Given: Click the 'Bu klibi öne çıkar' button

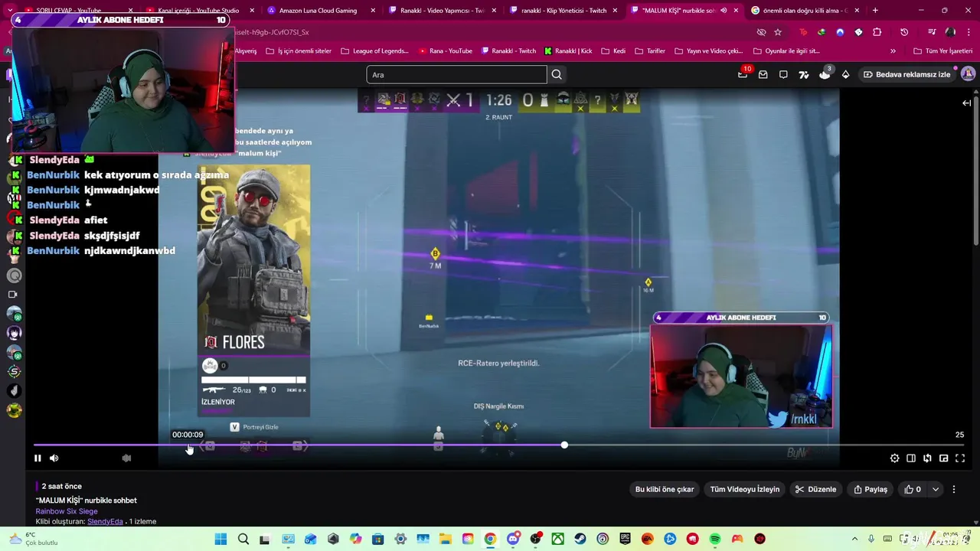Looking at the screenshot, I should pos(665,489).
